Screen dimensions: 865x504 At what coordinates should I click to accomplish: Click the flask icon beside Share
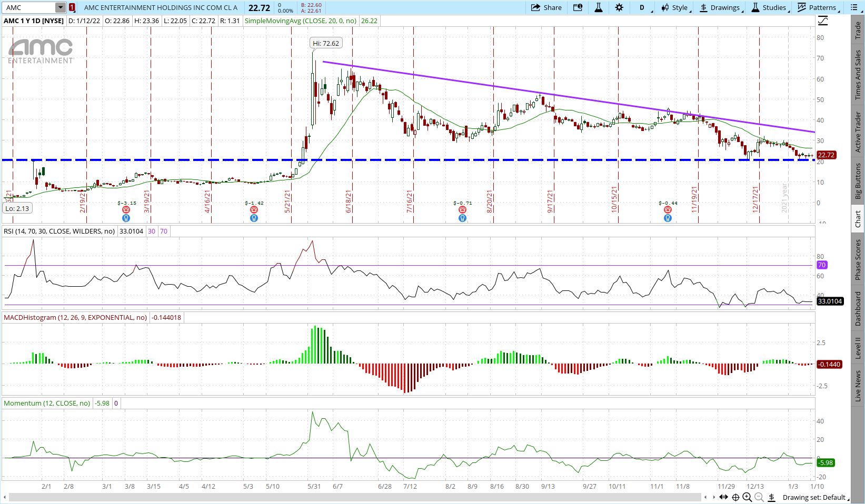[x=599, y=7]
